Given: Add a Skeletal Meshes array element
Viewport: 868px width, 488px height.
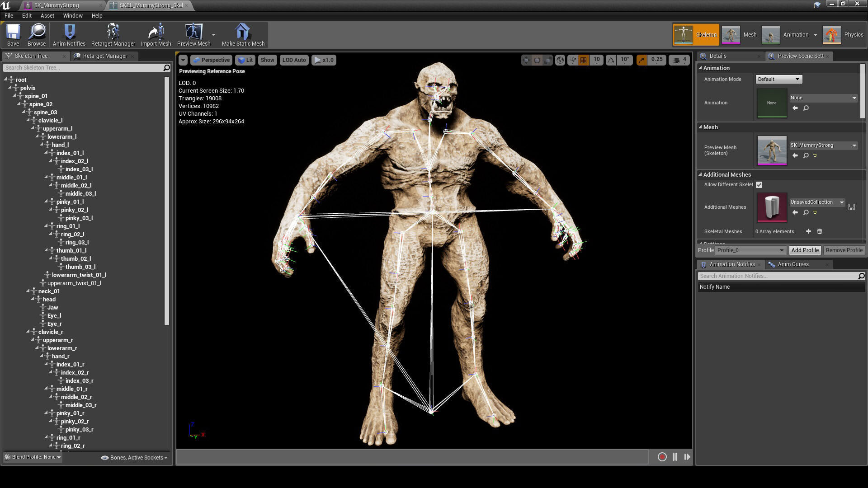Looking at the screenshot, I should (808, 231).
